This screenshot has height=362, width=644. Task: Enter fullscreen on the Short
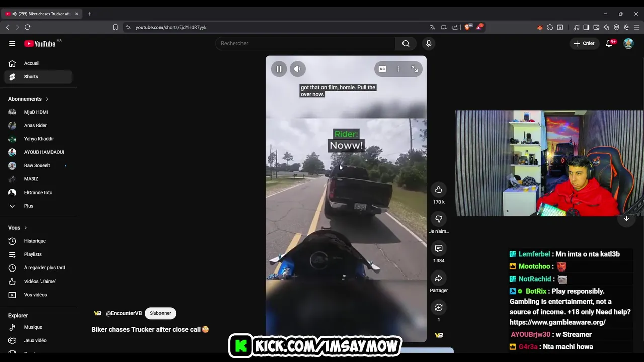[415, 69]
